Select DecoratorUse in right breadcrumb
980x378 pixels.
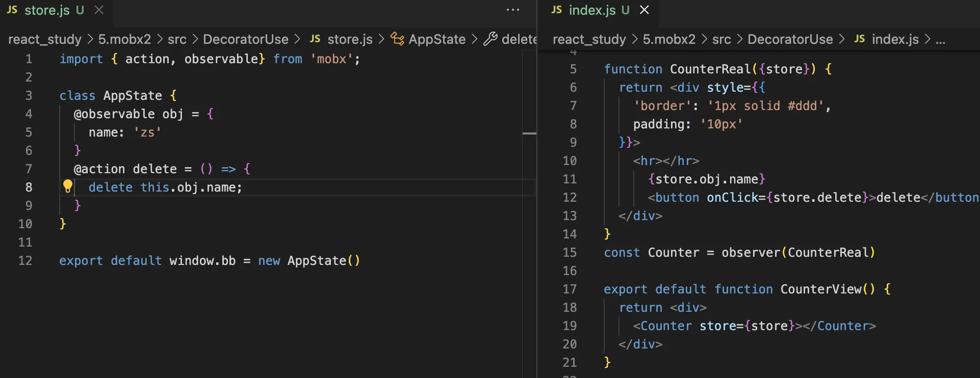pyautogui.click(x=790, y=39)
